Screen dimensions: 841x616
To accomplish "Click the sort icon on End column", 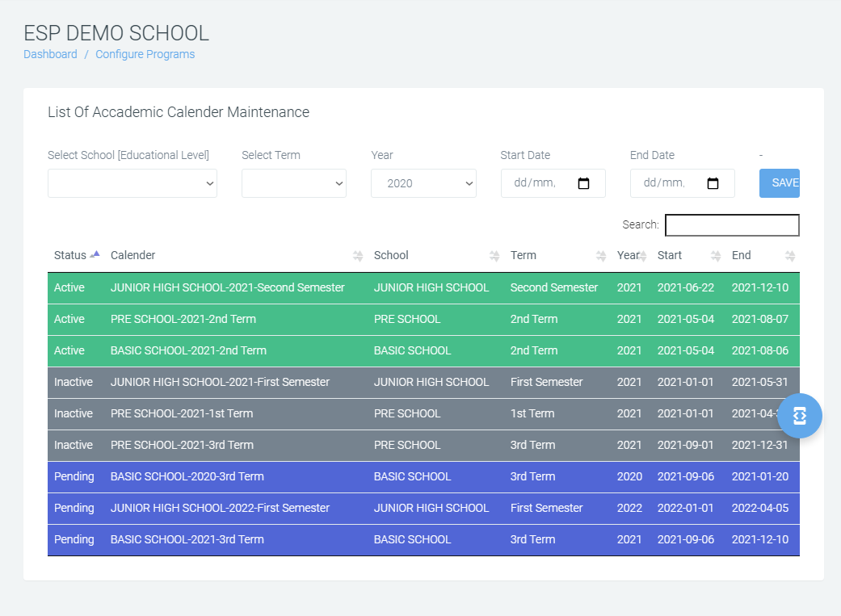I will [789, 255].
